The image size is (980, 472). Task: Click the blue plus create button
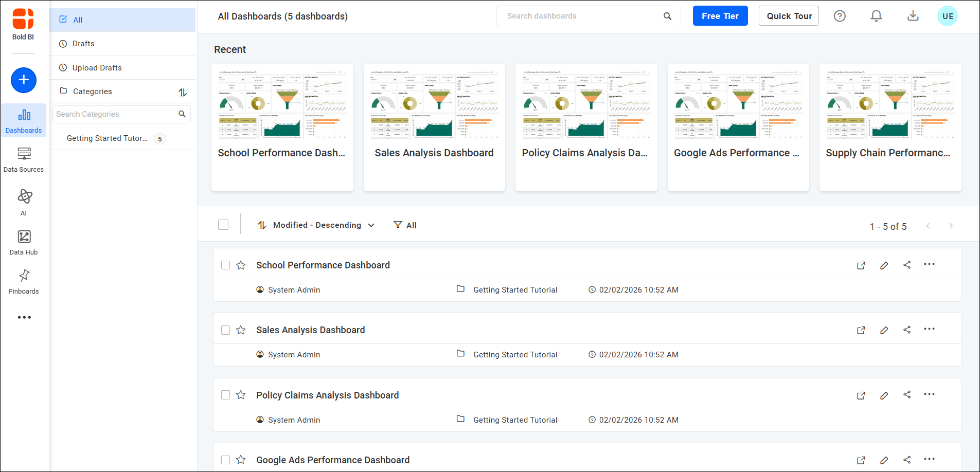point(23,80)
